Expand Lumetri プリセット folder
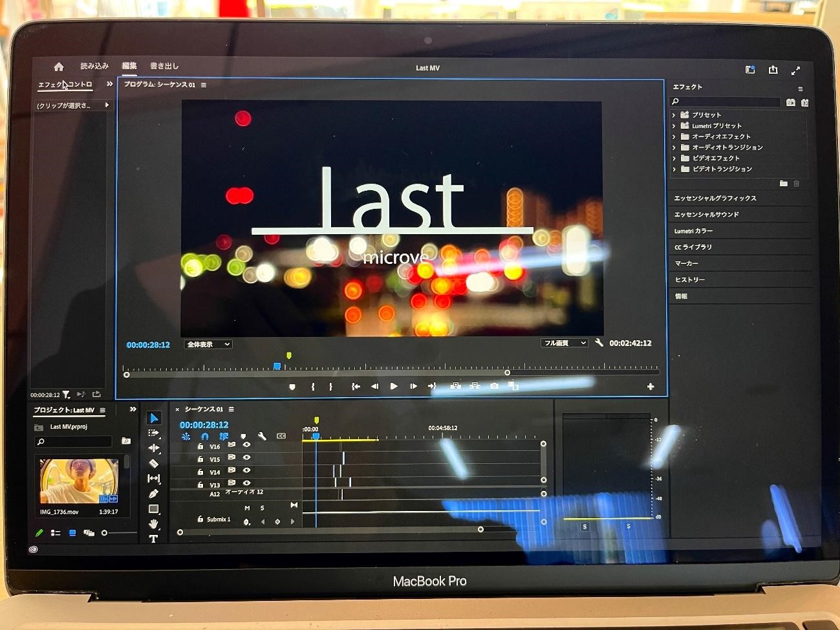The height and width of the screenshot is (630, 840). 674,126
